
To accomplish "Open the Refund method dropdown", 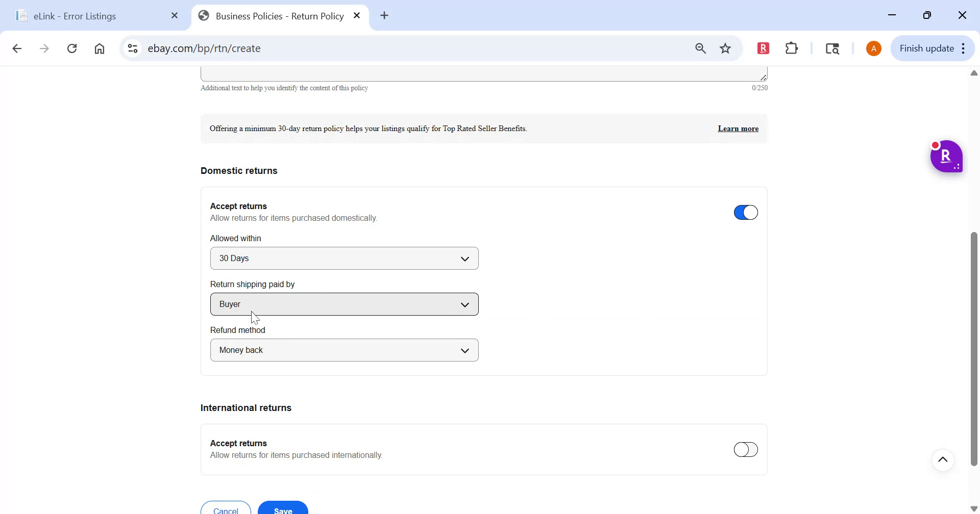I will 344,350.
